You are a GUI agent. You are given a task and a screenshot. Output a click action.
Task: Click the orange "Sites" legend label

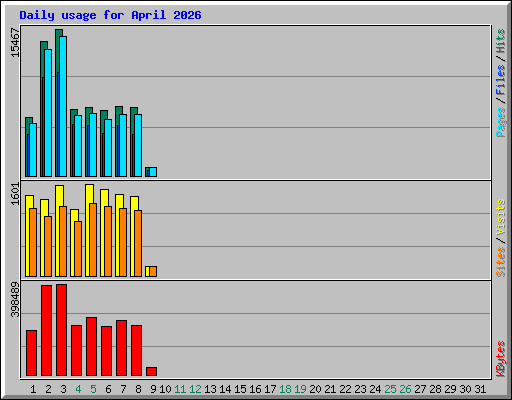(x=501, y=262)
